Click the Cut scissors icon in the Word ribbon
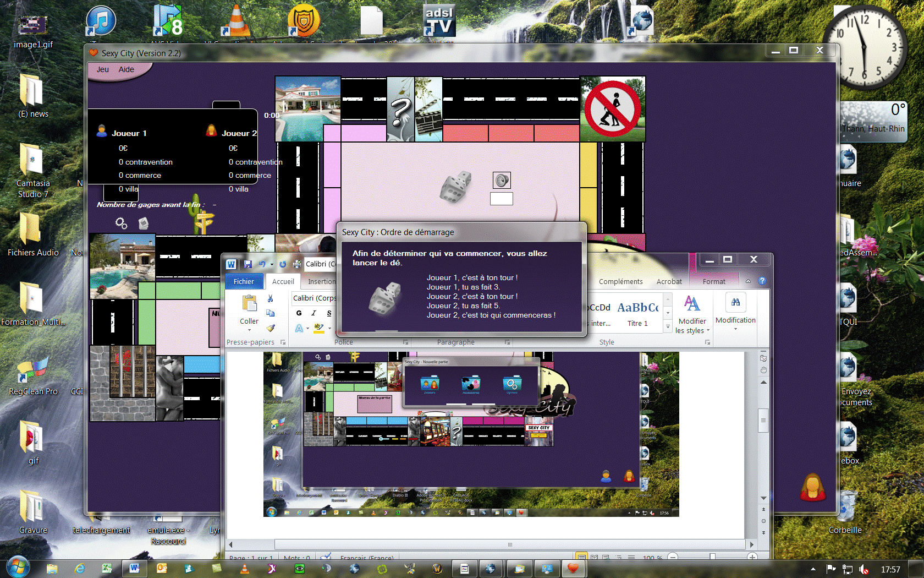The height and width of the screenshot is (578, 924). pyautogui.click(x=270, y=298)
